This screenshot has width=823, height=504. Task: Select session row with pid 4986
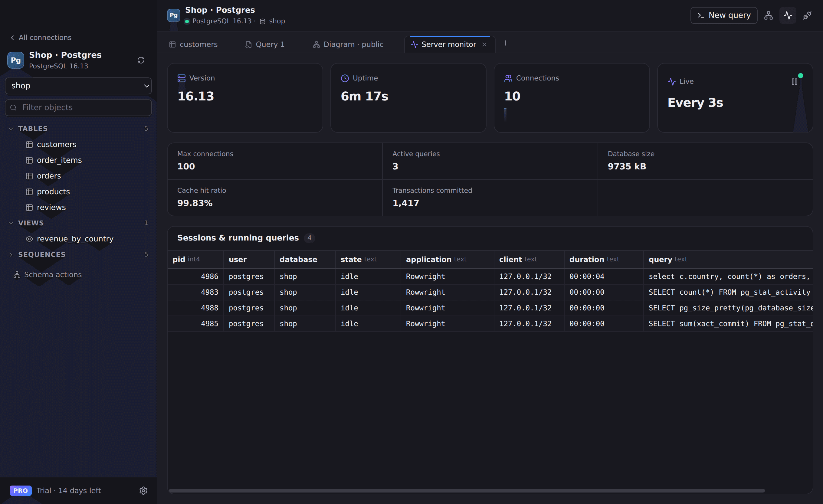click(x=490, y=276)
